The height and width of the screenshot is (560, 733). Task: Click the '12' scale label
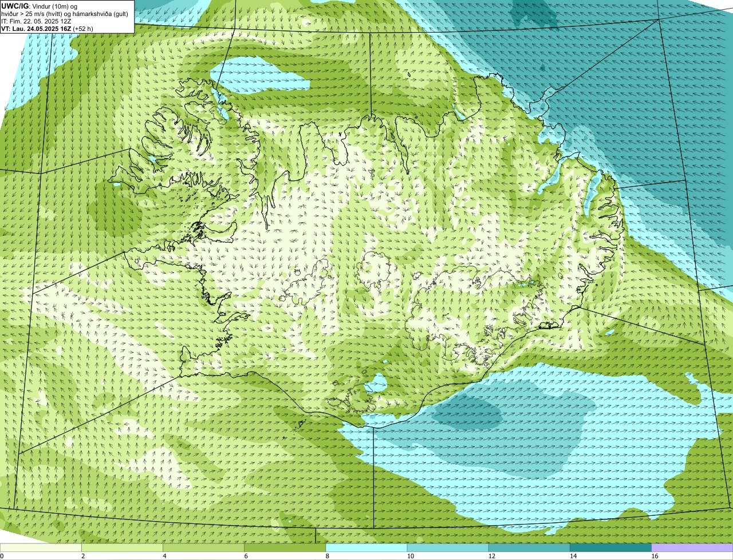point(491,556)
